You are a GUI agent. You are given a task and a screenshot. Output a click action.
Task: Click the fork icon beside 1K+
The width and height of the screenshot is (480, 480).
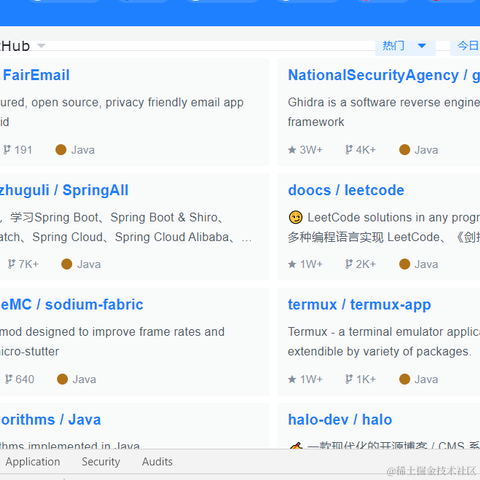pos(349,379)
